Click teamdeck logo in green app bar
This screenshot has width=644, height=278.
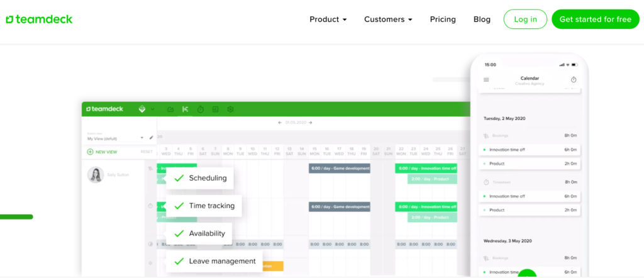tap(104, 109)
